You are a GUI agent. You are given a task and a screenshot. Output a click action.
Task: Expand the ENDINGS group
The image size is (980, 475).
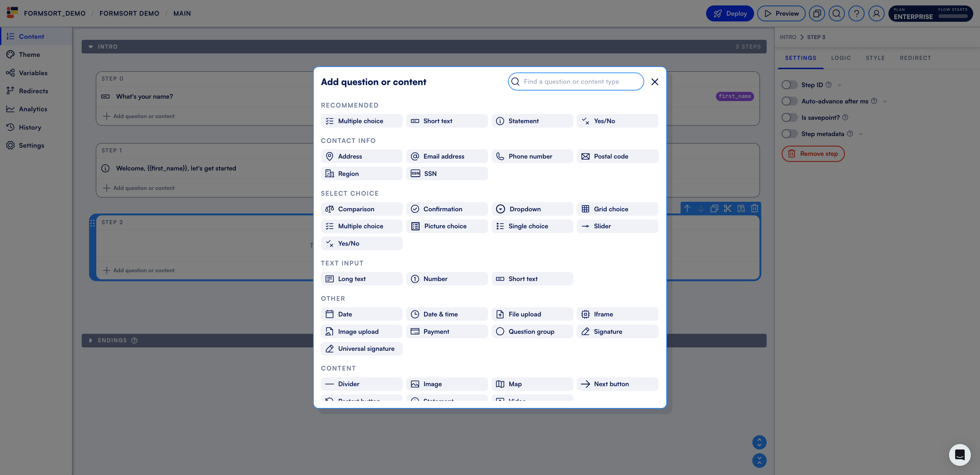click(x=91, y=340)
